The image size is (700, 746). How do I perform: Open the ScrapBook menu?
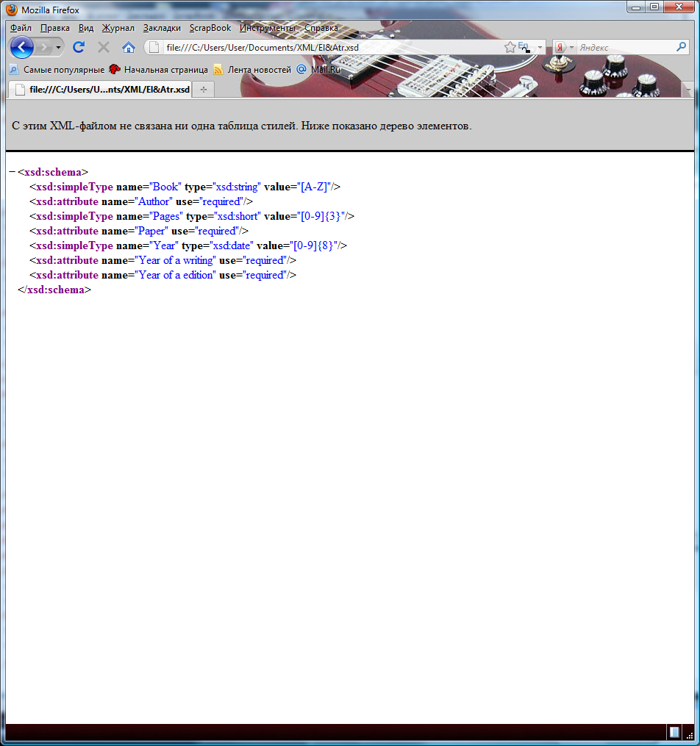click(210, 28)
